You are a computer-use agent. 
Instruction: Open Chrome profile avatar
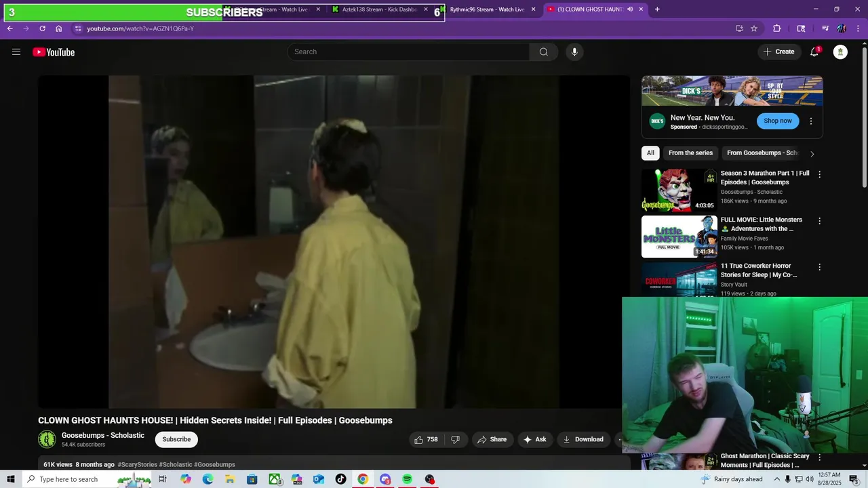842,28
